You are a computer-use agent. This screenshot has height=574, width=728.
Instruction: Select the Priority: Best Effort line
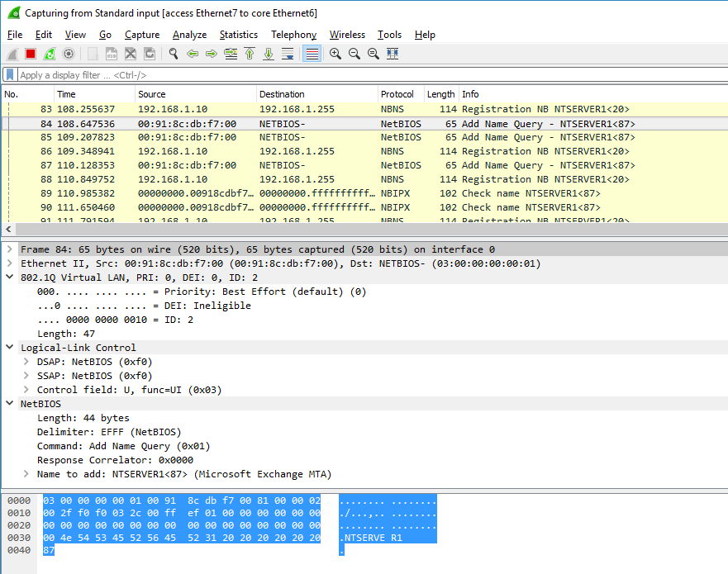click(x=202, y=292)
